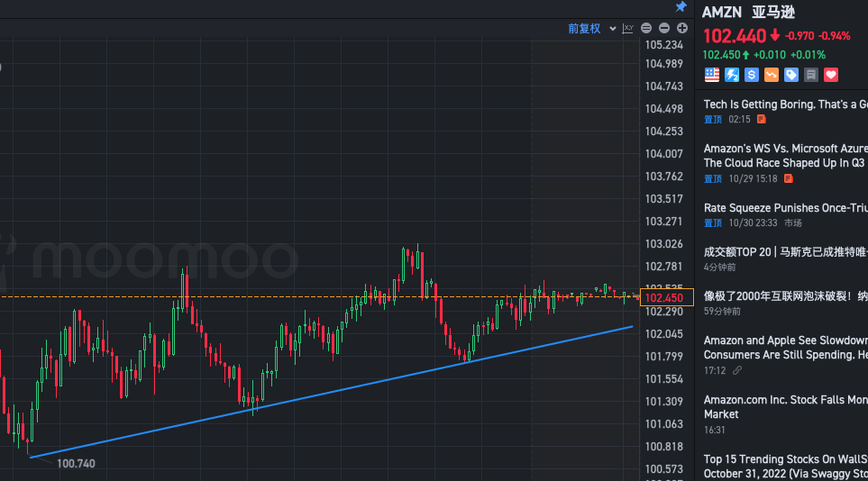Click the 105.234 price axis value
Image resolution: width=868 pixels, height=481 pixels.
(x=663, y=45)
